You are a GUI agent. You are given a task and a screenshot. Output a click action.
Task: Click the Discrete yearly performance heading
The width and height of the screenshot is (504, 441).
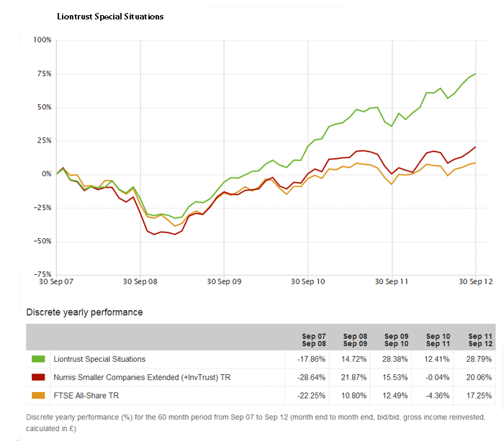(84, 312)
